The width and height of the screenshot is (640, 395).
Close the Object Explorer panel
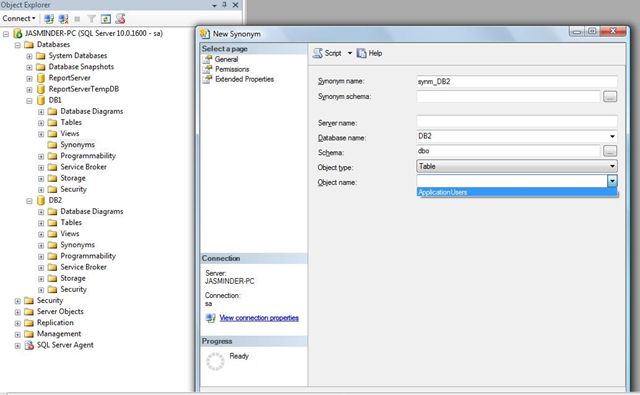[236, 5]
